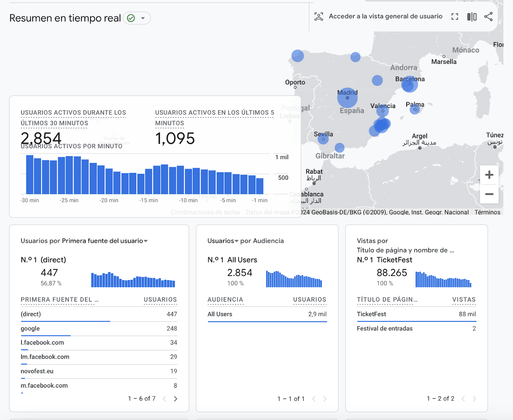Select the google row in sources table
Screen dimensions: 513x420
(99, 329)
